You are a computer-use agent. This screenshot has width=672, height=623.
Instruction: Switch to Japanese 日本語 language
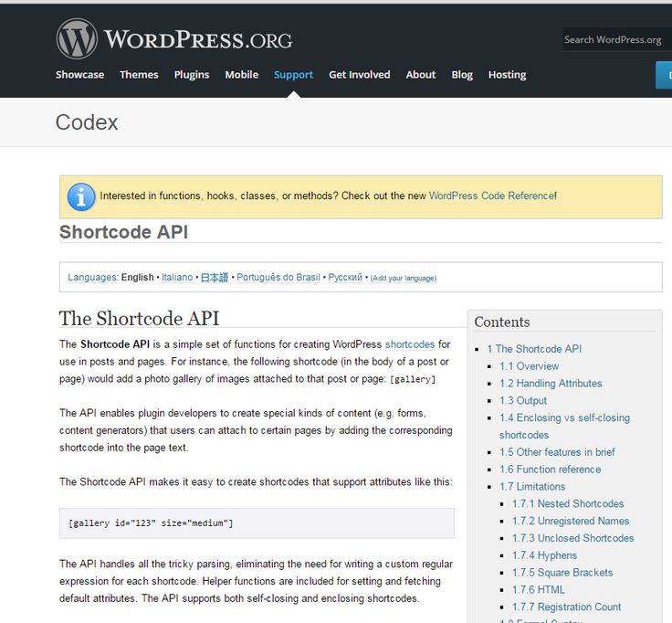click(x=215, y=278)
